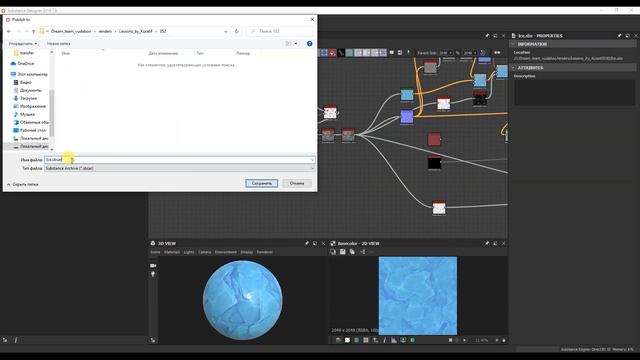The height and width of the screenshot is (360, 640).
Task: Open Materials menu in 3D View
Action: coord(172,252)
